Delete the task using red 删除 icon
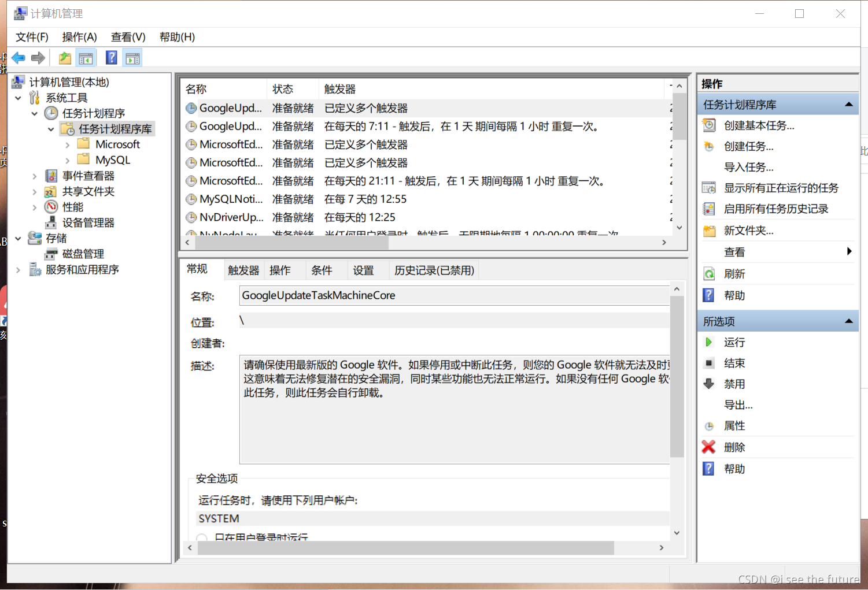The width and height of the screenshot is (868, 590). pos(708,447)
